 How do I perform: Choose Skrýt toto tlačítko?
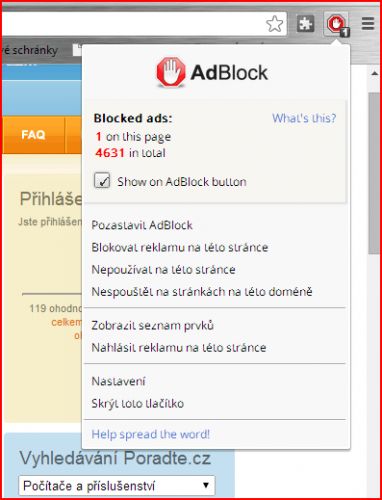[x=138, y=404]
